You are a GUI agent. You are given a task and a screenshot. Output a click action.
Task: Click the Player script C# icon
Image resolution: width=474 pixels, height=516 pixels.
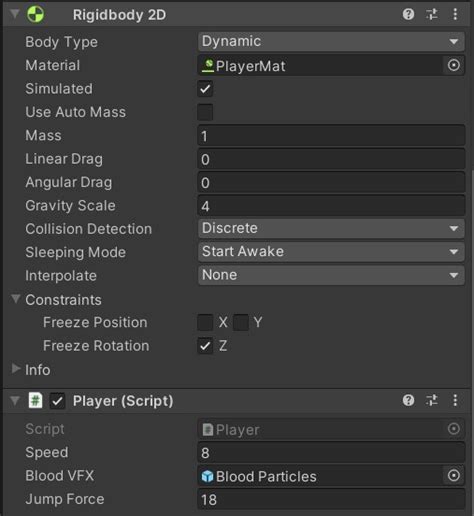[35, 400]
